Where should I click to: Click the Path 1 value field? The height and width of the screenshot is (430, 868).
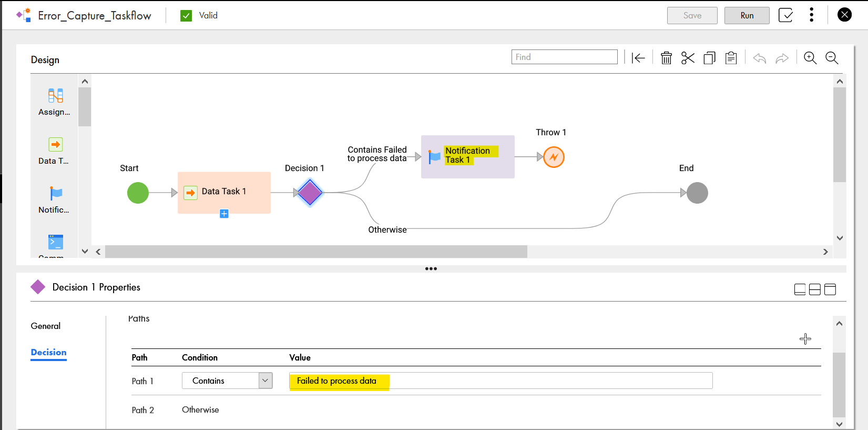501,381
